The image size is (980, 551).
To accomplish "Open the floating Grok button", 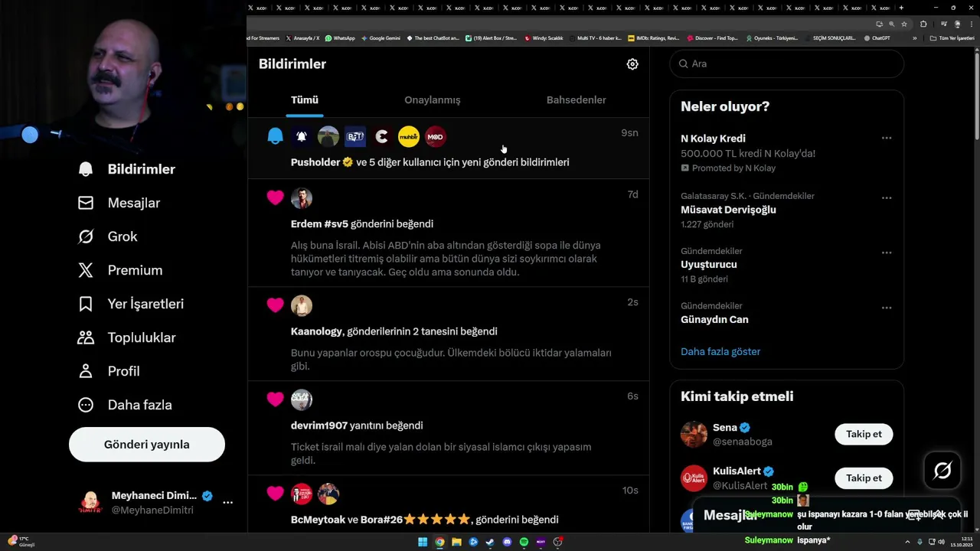I will tap(942, 470).
